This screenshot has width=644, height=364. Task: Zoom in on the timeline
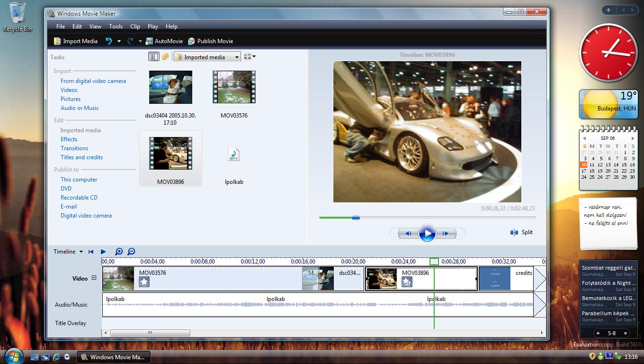click(119, 252)
